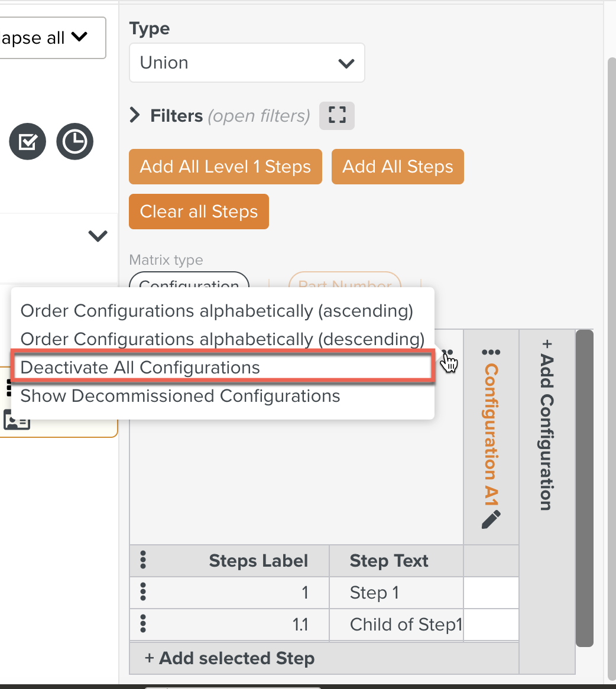616x689 pixels.
Task: Click Add All Level 1 Steps button
Action: [x=225, y=167]
